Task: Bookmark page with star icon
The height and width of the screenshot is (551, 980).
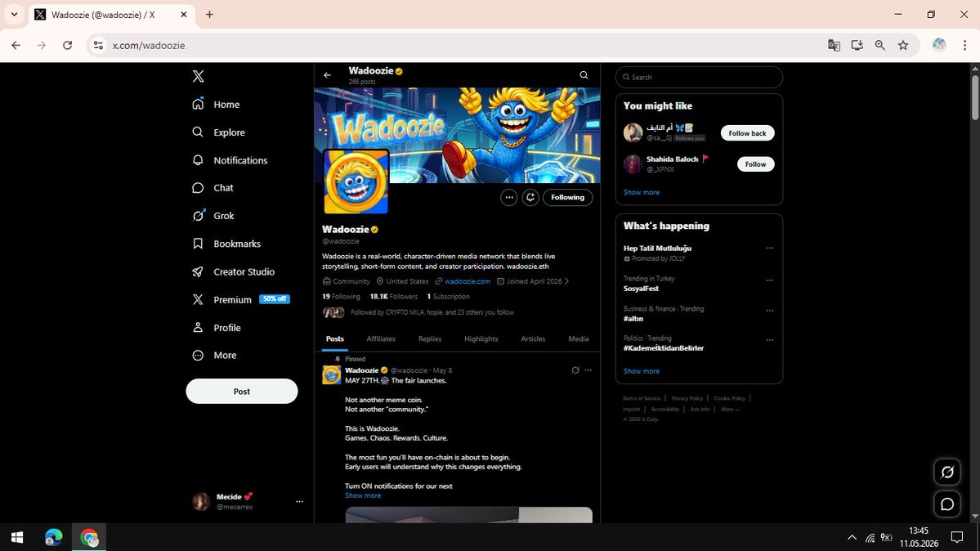Action: click(903, 45)
